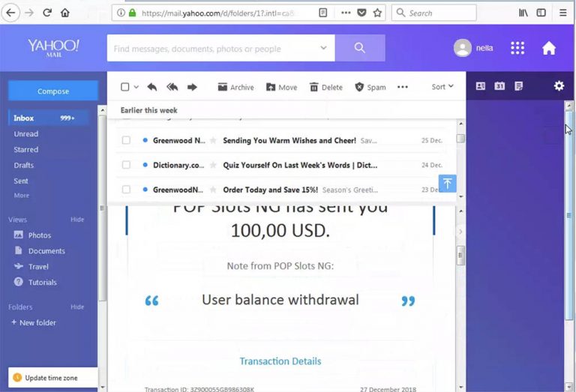Click the Delete button

(326, 87)
